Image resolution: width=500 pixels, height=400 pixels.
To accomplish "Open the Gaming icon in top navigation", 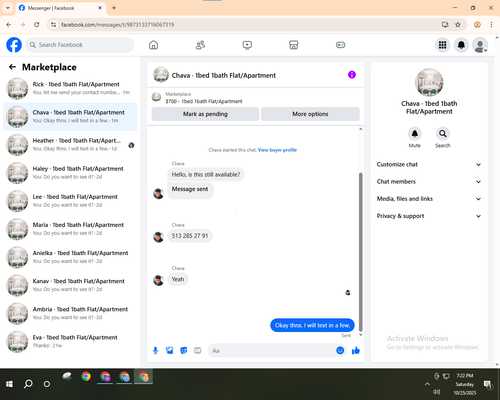I will point(340,45).
